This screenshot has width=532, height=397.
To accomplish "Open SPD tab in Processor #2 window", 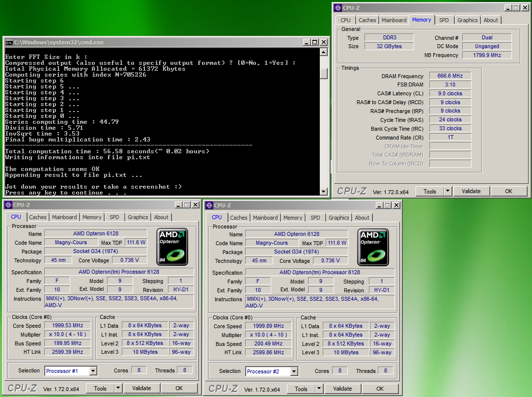I will tap(315, 218).
